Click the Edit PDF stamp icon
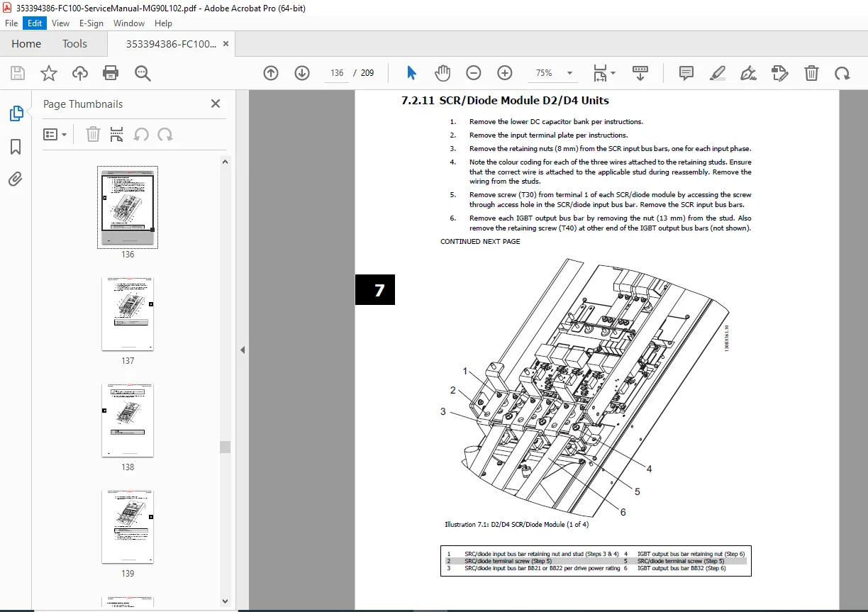Screen dimensions: 868x612 (779, 73)
